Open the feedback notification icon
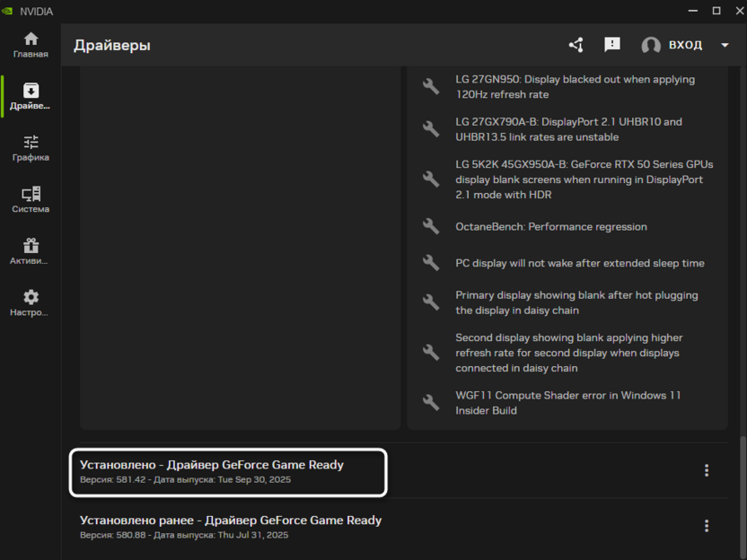 612,45
